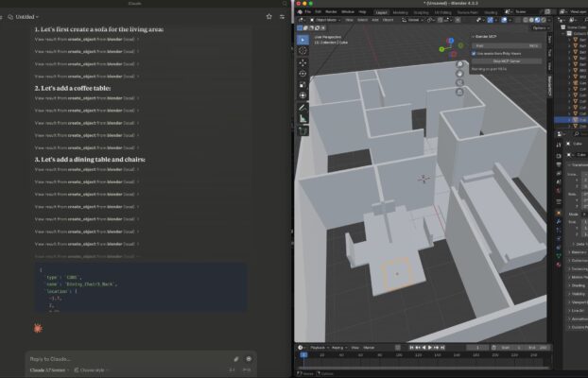Click the camera view icon in viewport

[459, 82]
